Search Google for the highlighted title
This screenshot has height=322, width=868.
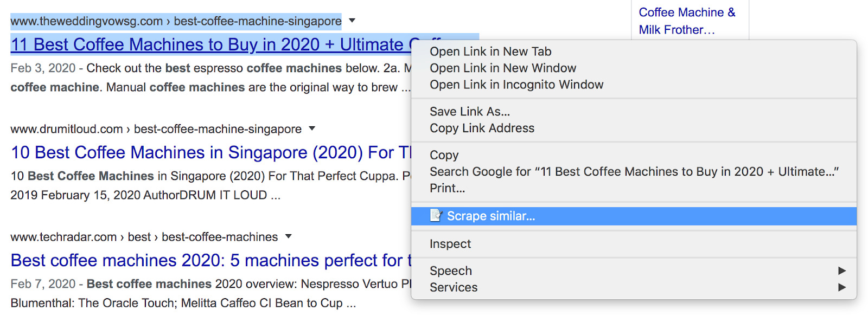click(634, 171)
